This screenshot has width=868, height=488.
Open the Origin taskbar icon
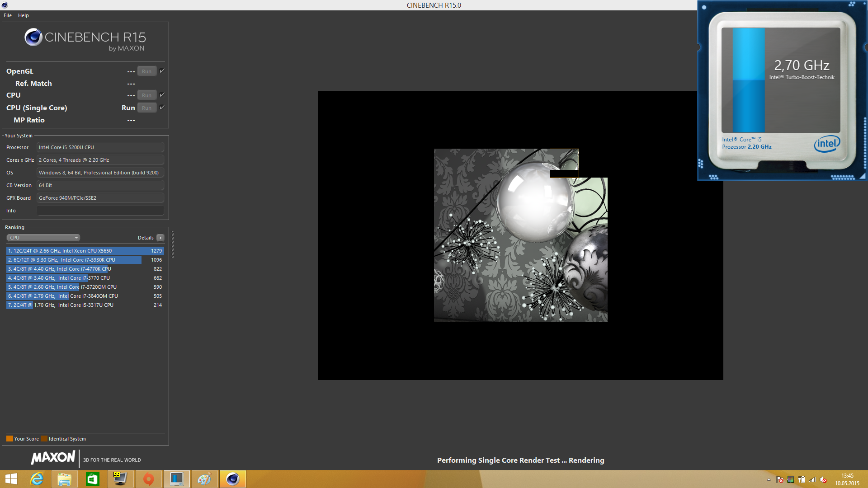coord(148,479)
